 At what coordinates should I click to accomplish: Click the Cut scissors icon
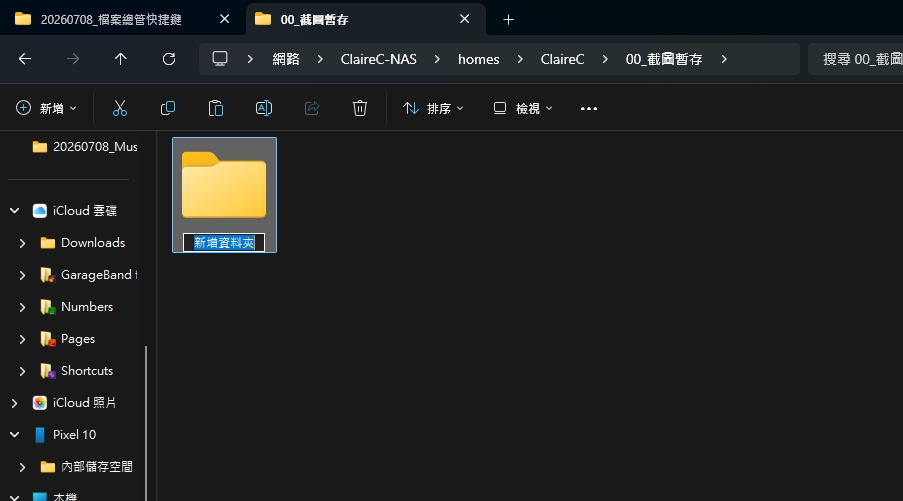[120, 108]
